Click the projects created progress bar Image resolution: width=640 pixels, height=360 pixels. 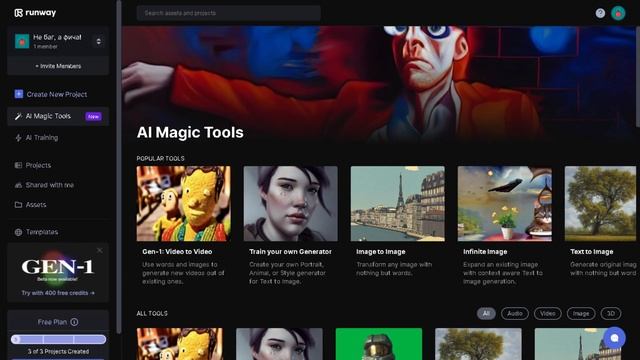click(58, 339)
